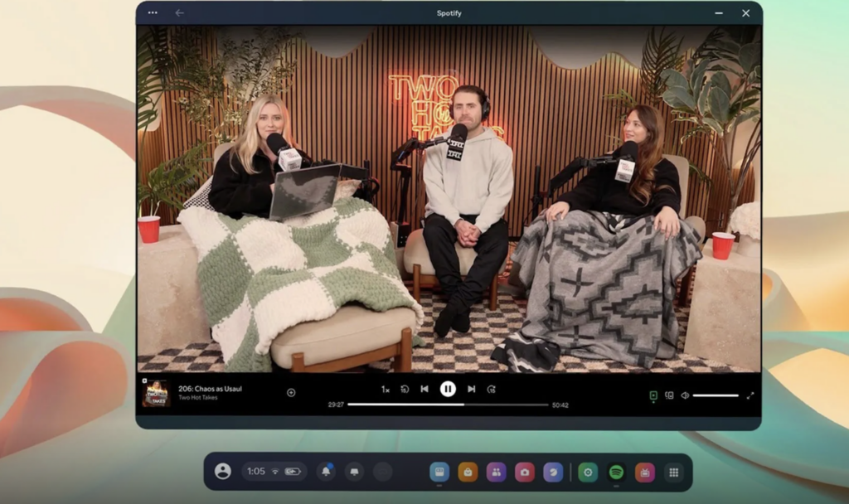Launch the blue window app in the dock
This screenshot has width=849, height=504.
439,472
